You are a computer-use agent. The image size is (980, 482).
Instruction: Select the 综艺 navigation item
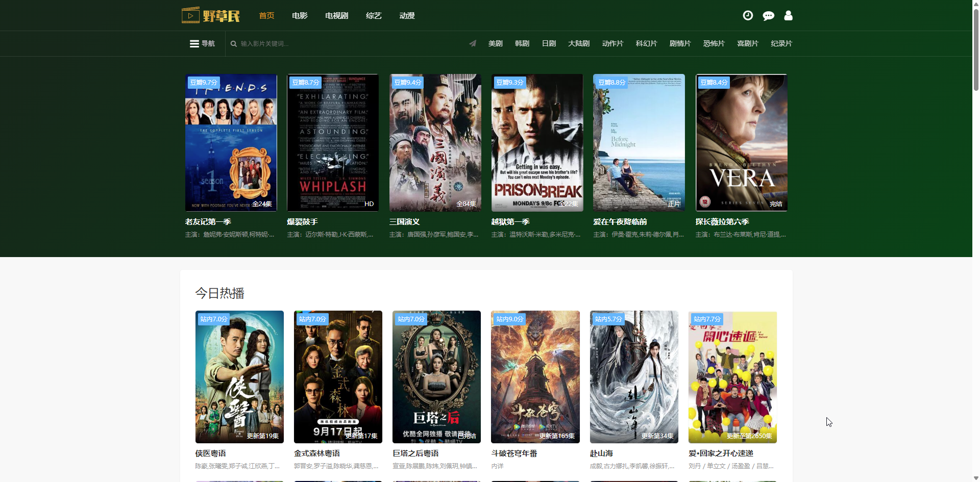point(374,16)
